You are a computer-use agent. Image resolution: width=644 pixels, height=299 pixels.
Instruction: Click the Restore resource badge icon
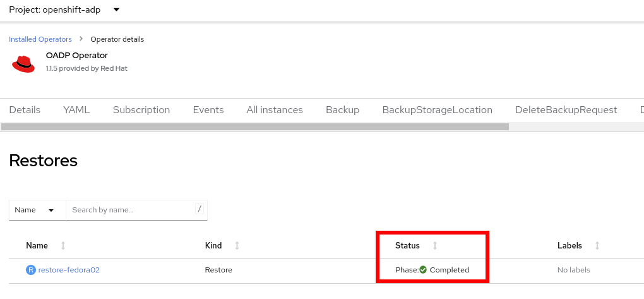(x=30, y=270)
